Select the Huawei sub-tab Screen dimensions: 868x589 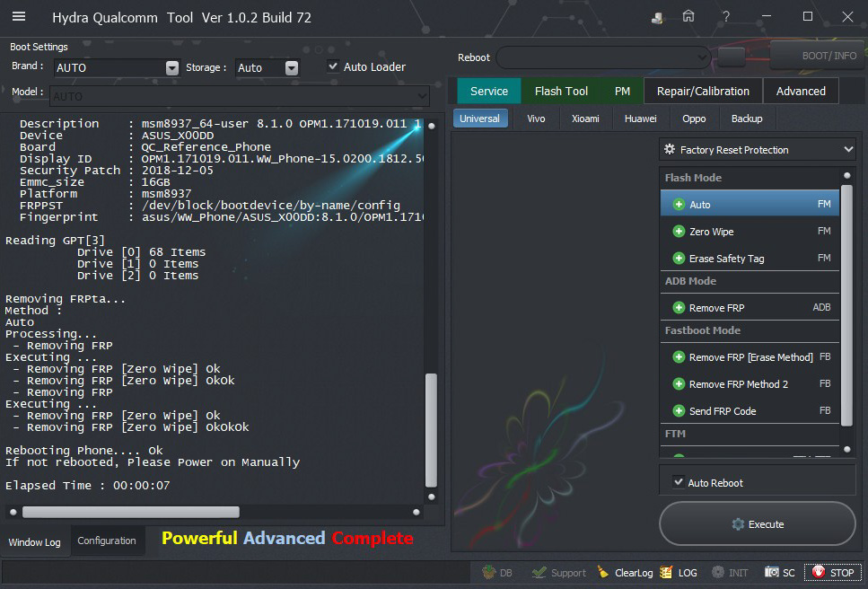(x=641, y=119)
